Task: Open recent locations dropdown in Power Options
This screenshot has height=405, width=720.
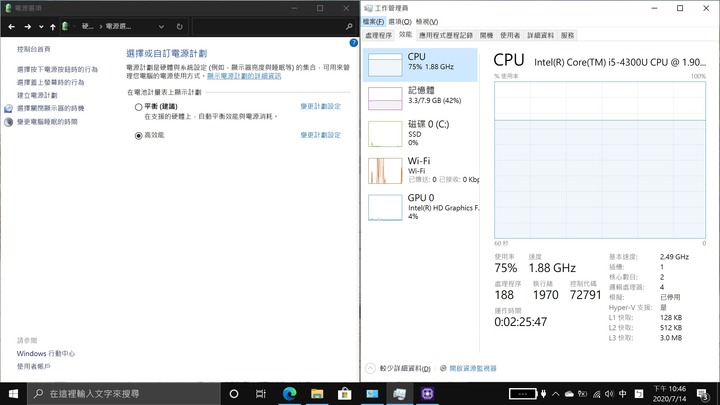Action: (x=41, y=27)
